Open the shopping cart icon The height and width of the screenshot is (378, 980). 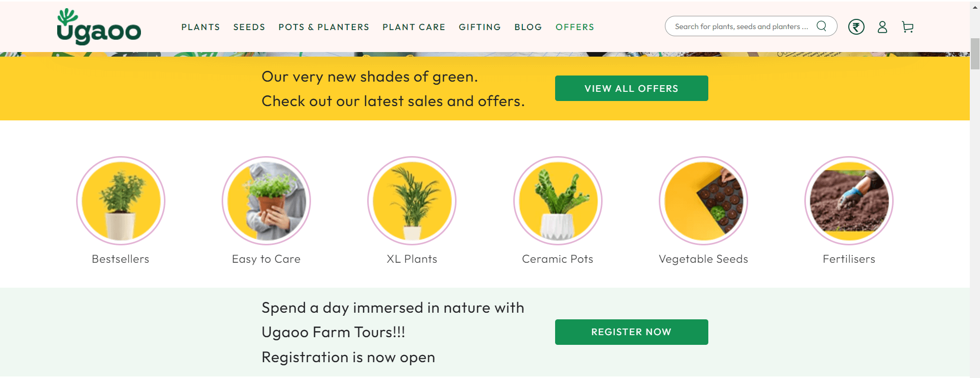pos(907,27)
